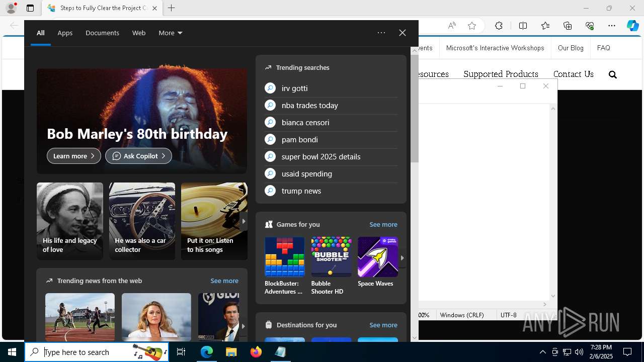The image size is (644, 362).
Task: Toggle Edge split screen icon
Action: (523, 26)
